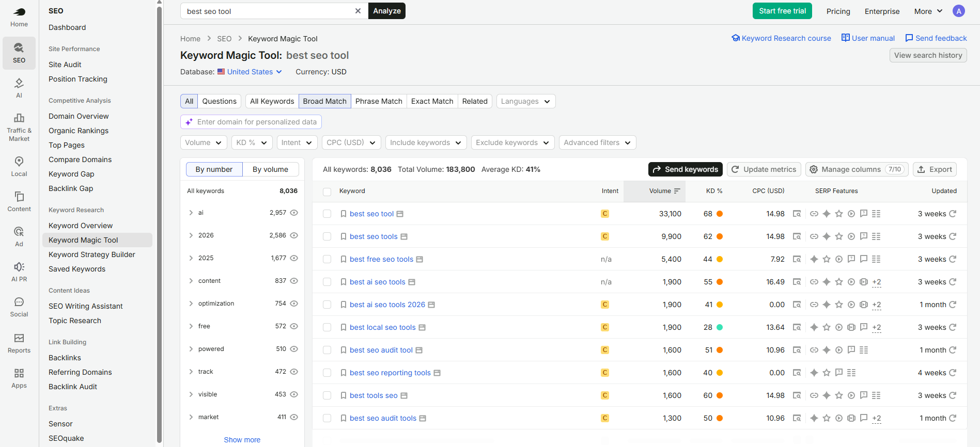Check the best seo reporting tools checkbox
The image size is (980, 447).
[327, 373]
